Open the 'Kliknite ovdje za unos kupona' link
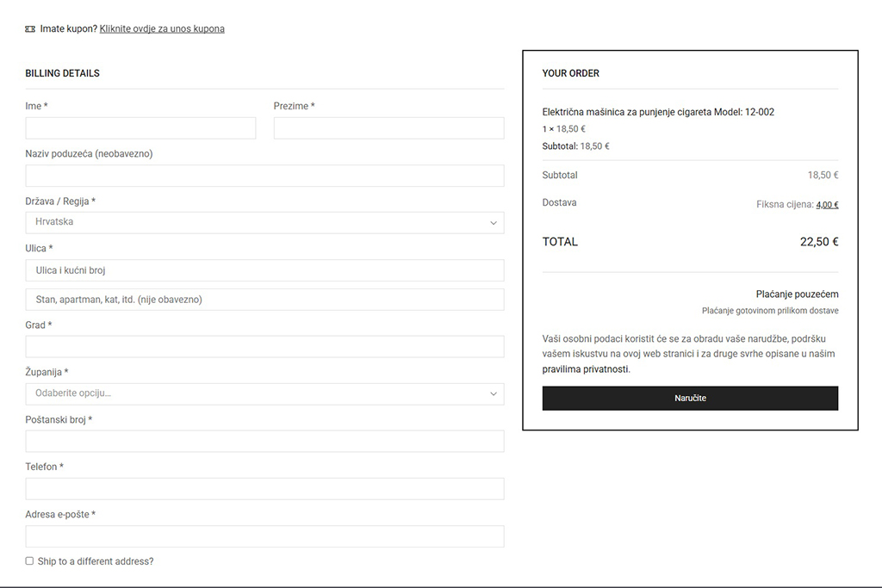Image resolution: width=882 pixels, height=588 pixels. [162, 29]
